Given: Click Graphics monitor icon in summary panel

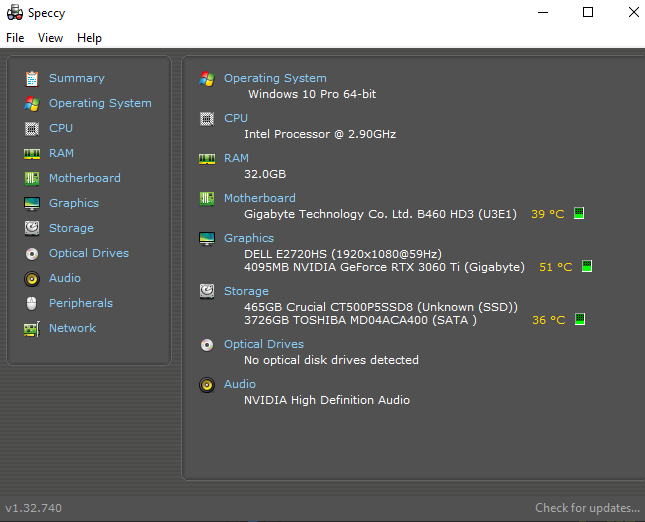Looking at the screenshot, I should click(207, 239).
